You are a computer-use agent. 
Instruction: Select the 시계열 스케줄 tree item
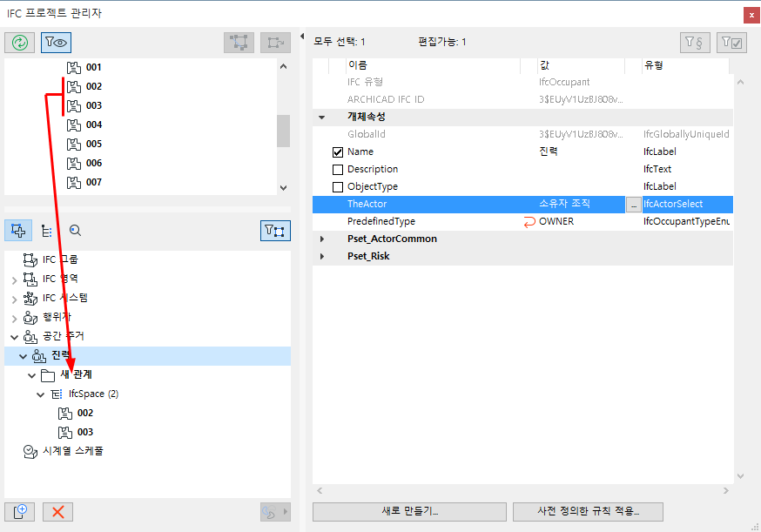tap(73, 451)
